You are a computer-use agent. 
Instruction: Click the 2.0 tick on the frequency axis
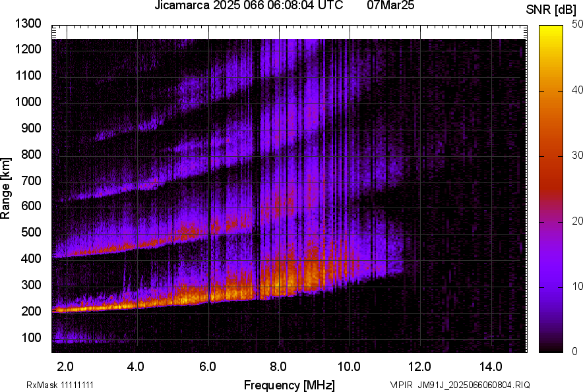point(65,366)
